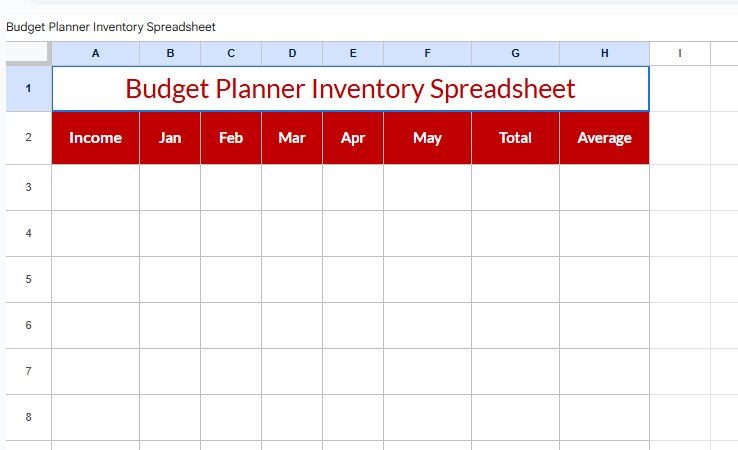Select column I header
The image size is (738, 450).
coord(680,53)
